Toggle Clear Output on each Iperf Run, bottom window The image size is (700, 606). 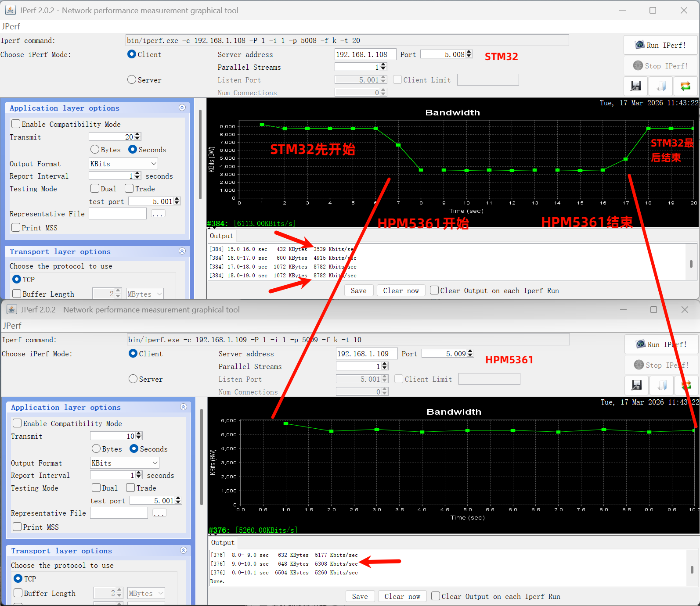pyautogui.click(x=436, y=596)
